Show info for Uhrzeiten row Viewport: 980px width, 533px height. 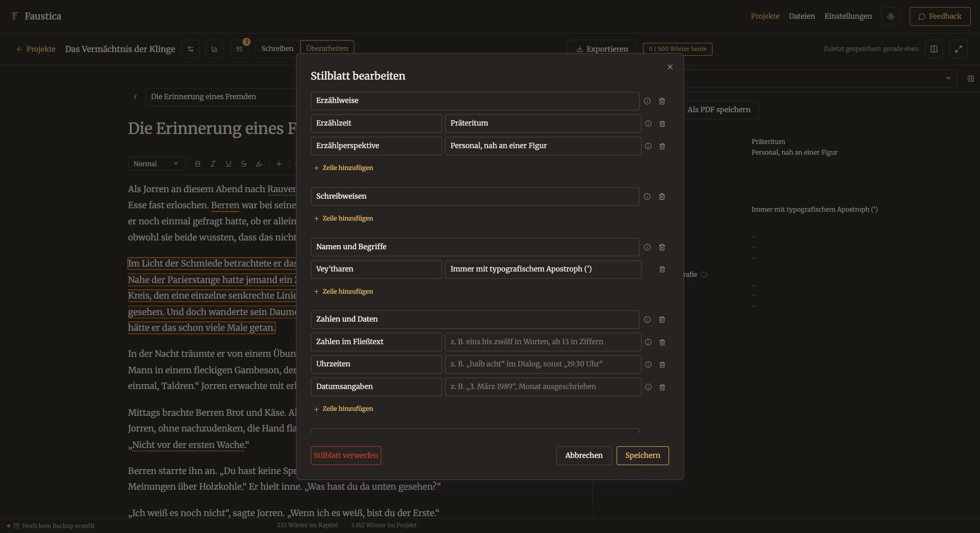(x=648, y=365)
